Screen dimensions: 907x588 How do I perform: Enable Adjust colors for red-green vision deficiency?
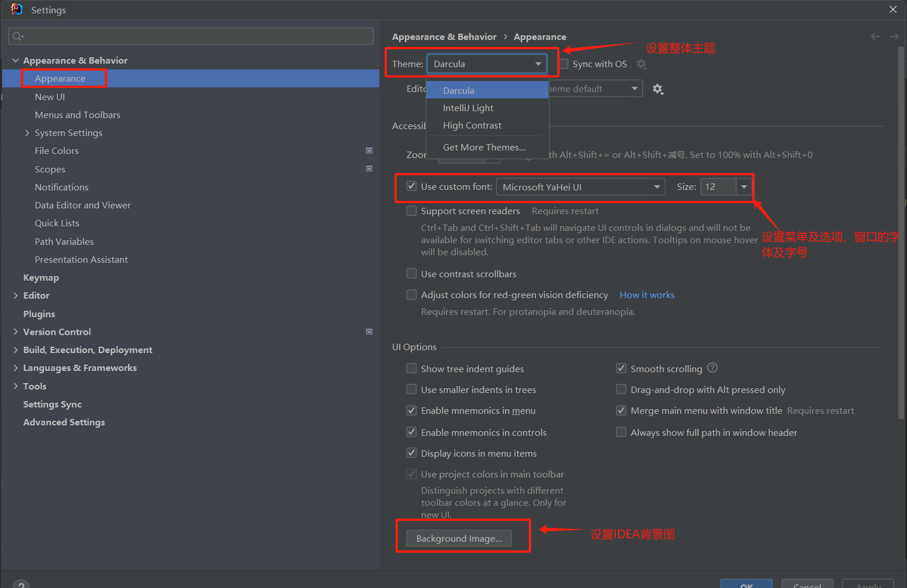411,295
